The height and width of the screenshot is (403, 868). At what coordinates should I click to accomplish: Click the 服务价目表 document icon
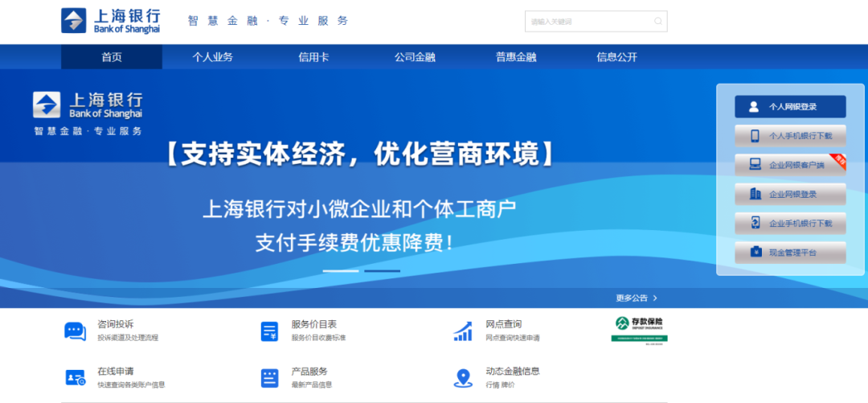coord(269,331)
